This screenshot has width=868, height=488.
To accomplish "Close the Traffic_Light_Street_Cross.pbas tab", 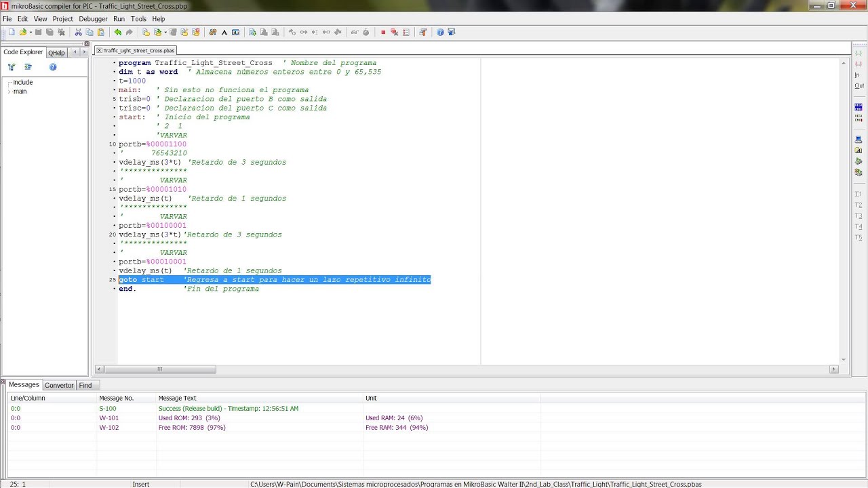I will (x=98, y=50).
